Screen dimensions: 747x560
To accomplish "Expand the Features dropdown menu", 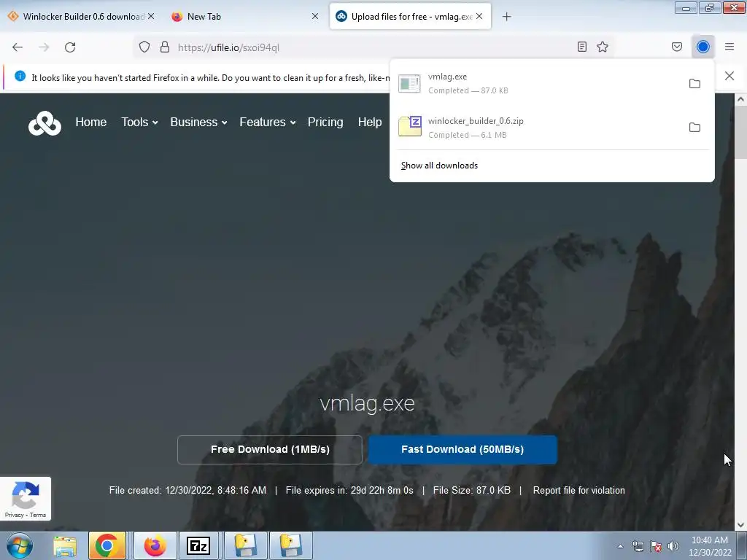I will 268,122.
